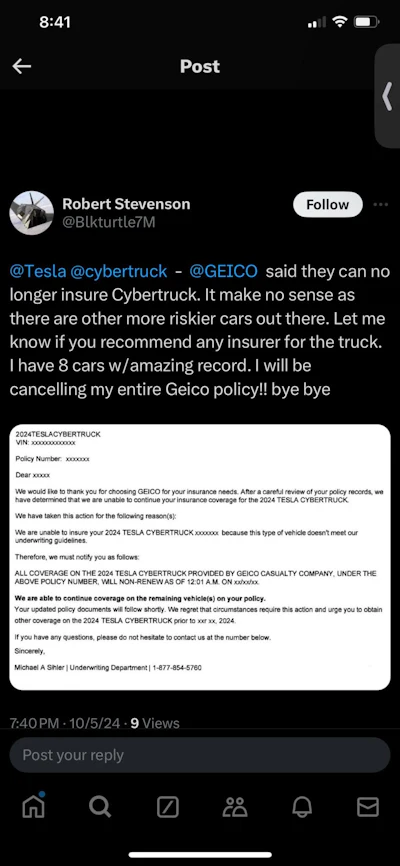Open the Grok slash icon tab
The width and height of the screenshot is (400, 866).
click(x=168, y=807)
